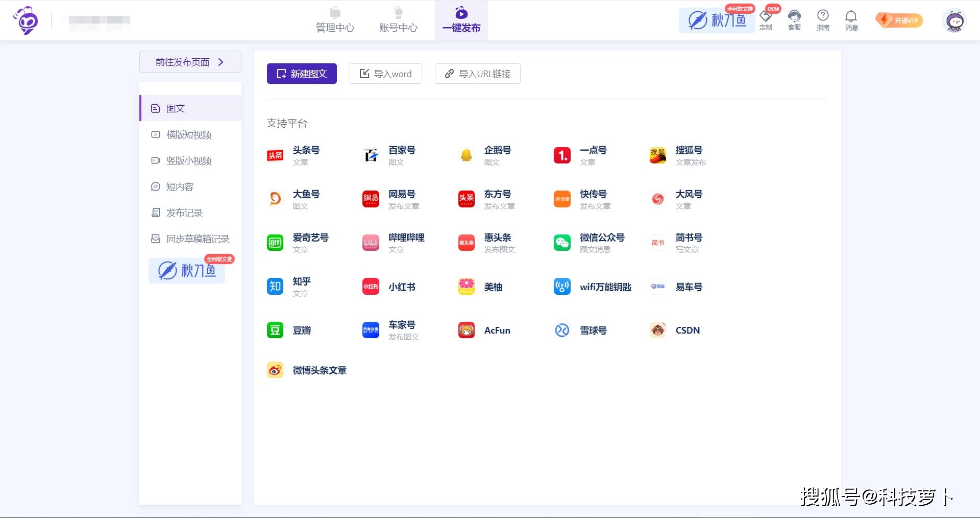The image size is (980, 518).
Task: Click the WeChat Official Account platform icon
Action: point(562,243)
